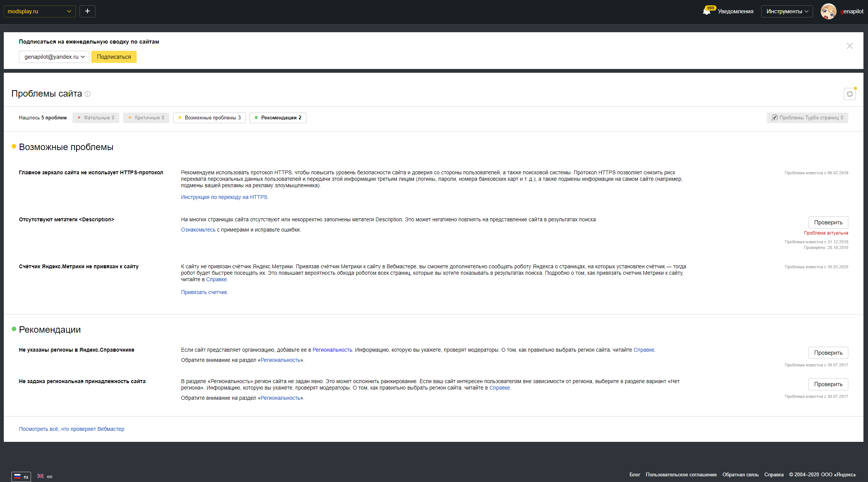
Task: Toggle the Возможные проблемы 3 filter
Action: point(209,118)
